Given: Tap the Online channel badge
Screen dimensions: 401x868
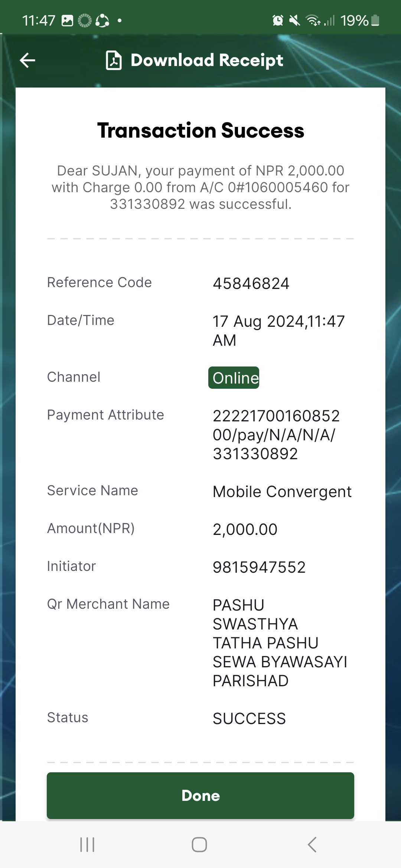Looking at the screenshot, I should (234, 378).
